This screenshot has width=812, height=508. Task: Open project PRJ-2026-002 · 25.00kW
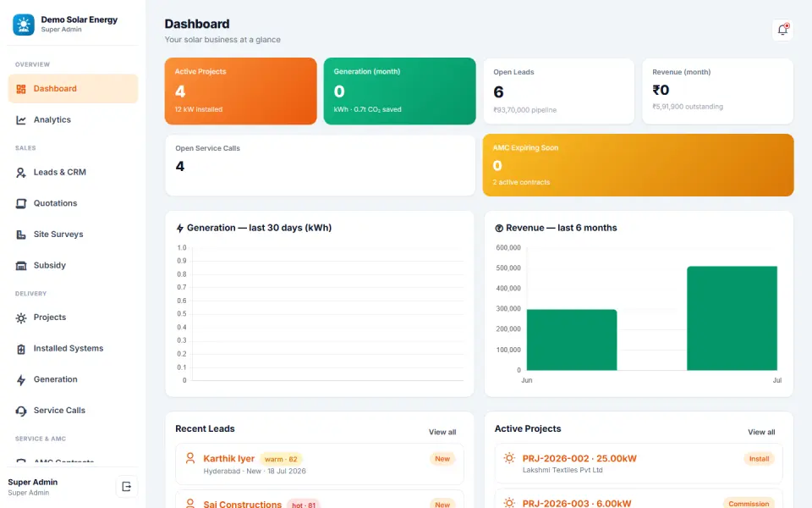pyautogui.click(x=639, y=463)
